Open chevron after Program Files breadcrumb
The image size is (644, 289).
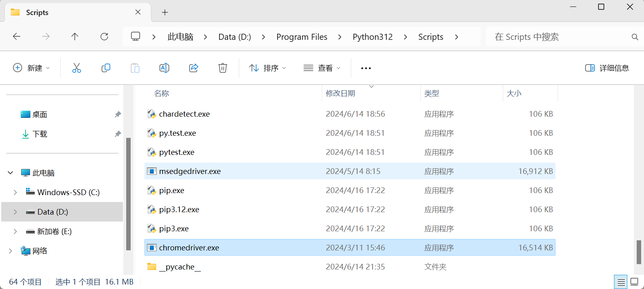tap(340, 37)
